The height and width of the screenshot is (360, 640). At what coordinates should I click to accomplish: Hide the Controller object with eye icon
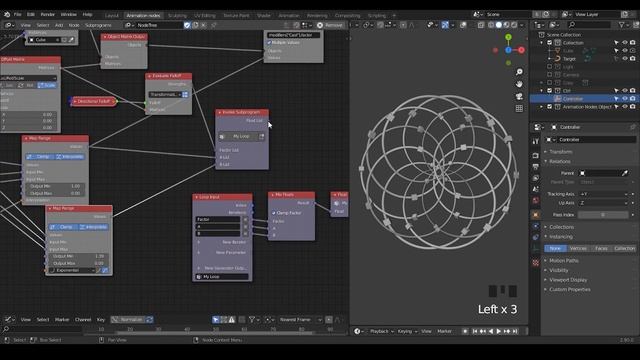[624, 99]
